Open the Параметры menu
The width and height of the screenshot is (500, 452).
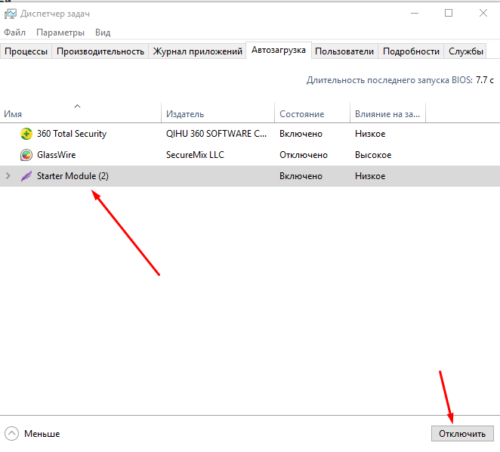click(60, 33)
